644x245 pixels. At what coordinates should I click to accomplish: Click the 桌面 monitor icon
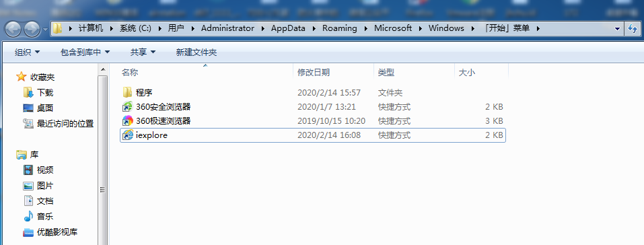(x=28, y=108)
